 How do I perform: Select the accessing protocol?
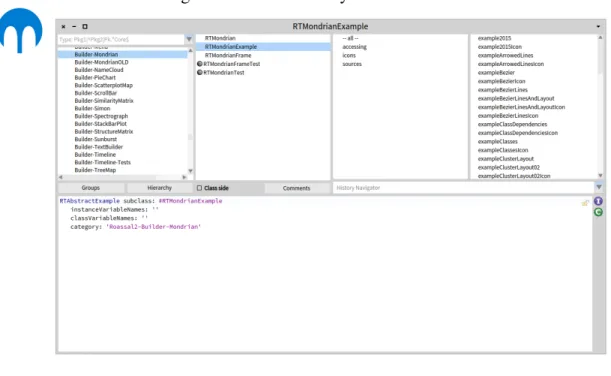coord(354,47)
